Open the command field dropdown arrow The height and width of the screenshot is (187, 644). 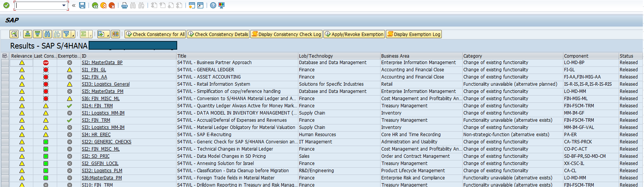point(64,5)
